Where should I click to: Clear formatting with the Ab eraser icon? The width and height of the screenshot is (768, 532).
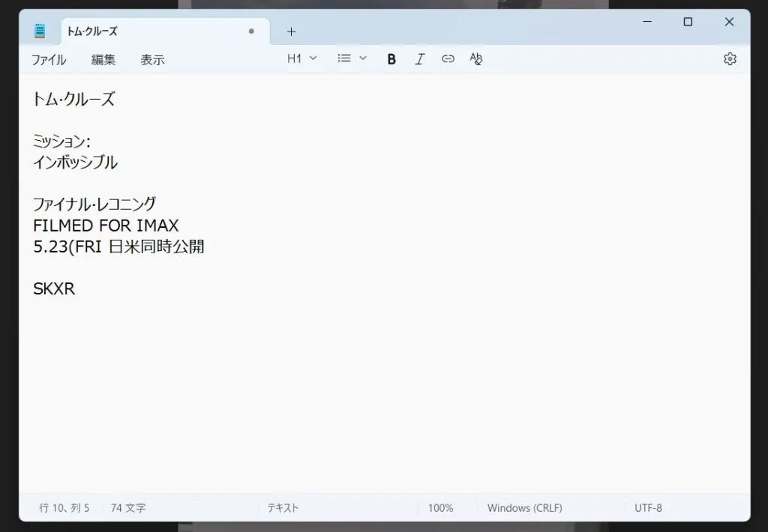pos(476,59)
